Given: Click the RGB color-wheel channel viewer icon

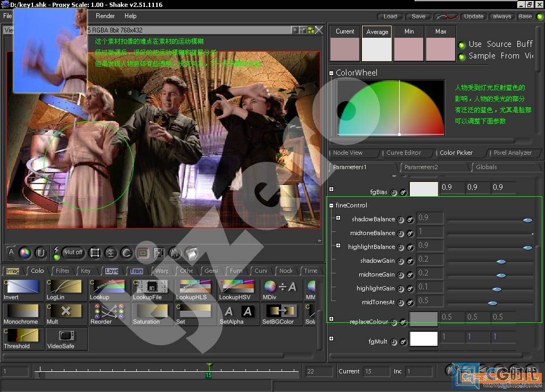Looking at the screenshot, I should pyautogui.click(x=24, y=253).
